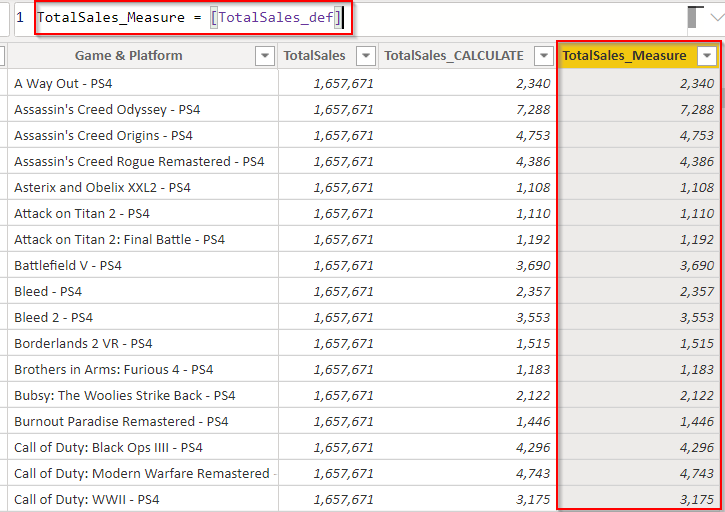Select the TotalSales value for Bleed - PS4

pyautogui.click(x=343, y=292)
